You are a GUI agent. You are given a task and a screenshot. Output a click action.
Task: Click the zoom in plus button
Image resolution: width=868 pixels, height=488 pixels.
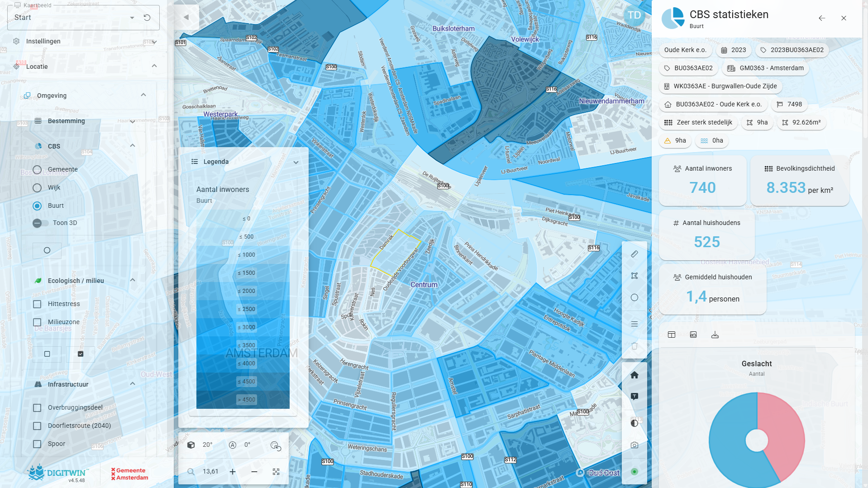[x=233, y=472]
